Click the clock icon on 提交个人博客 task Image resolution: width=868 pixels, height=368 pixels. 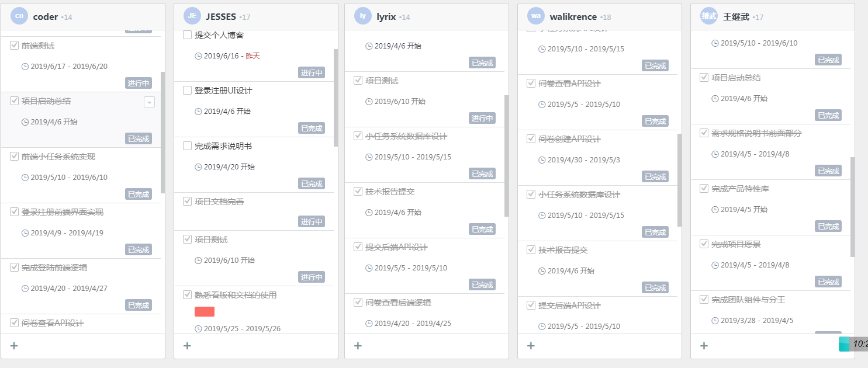(198, 56)
